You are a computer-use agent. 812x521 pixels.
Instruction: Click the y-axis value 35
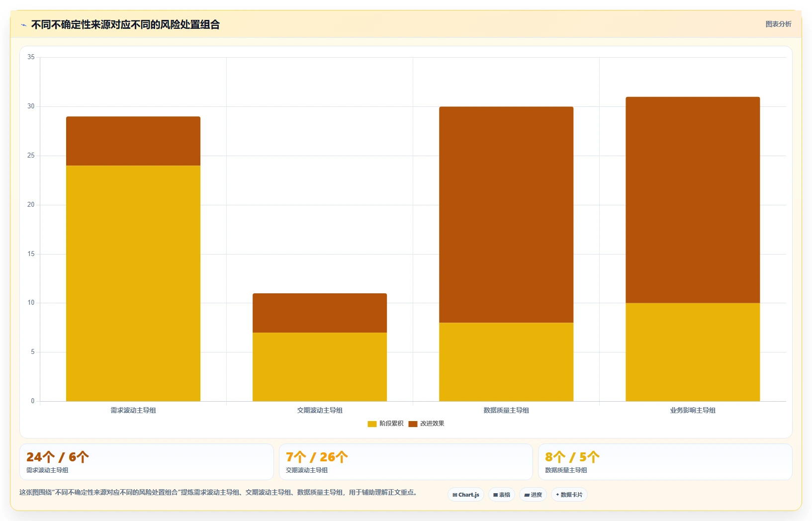(x=31, y=57)
